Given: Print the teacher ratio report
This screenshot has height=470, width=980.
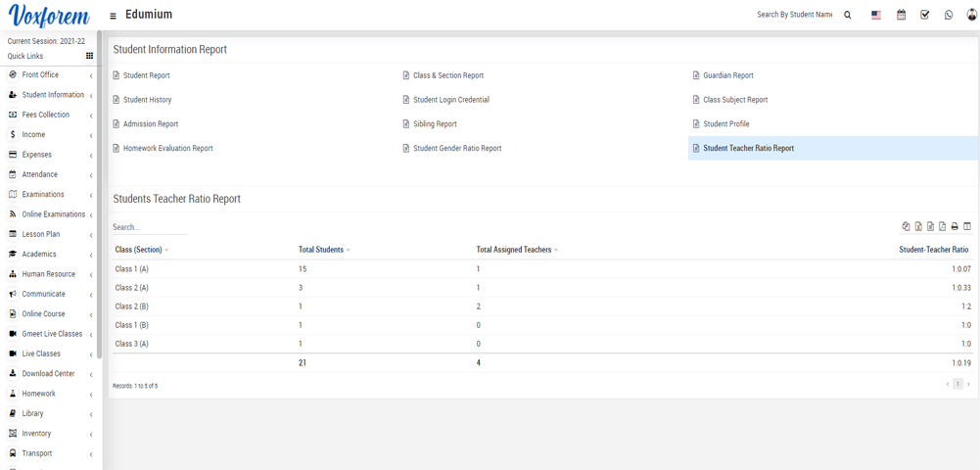Looking at the screenshot, I should [955, 226].
